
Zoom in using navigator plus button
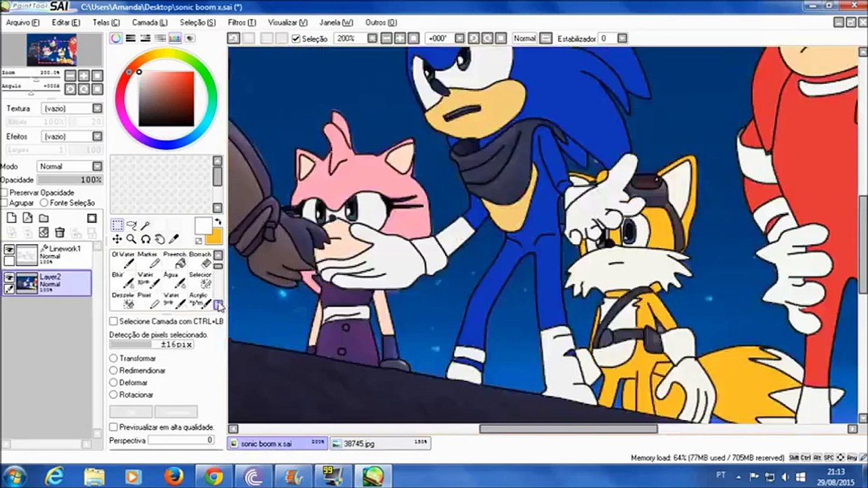pos(85,76)
